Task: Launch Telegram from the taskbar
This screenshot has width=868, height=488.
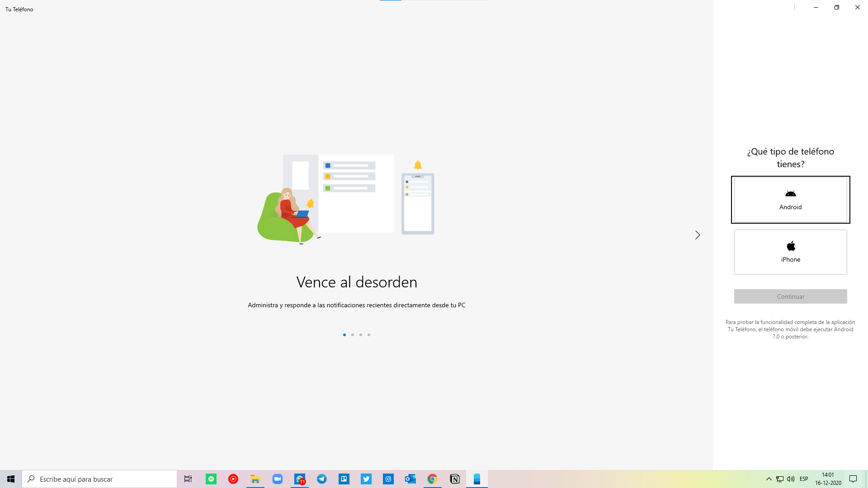Action: coord(322,479)
